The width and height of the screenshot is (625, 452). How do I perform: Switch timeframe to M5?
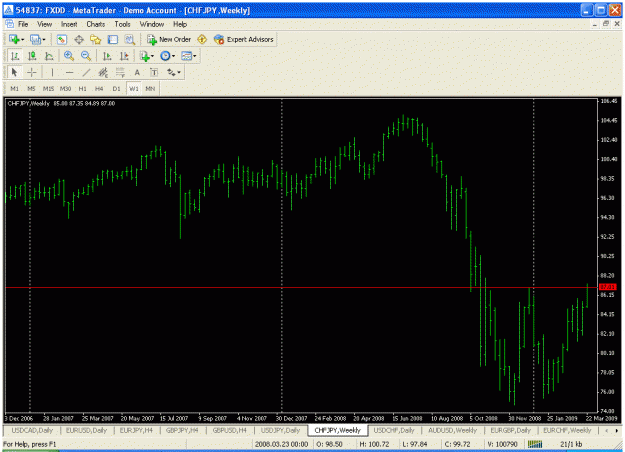pos(31,88)
